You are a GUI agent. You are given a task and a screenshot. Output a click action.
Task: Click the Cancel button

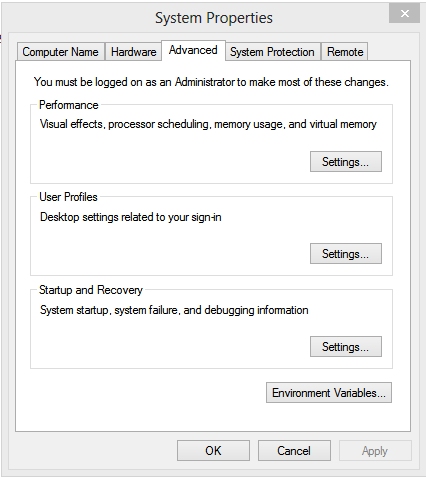[x=294, y=451]
